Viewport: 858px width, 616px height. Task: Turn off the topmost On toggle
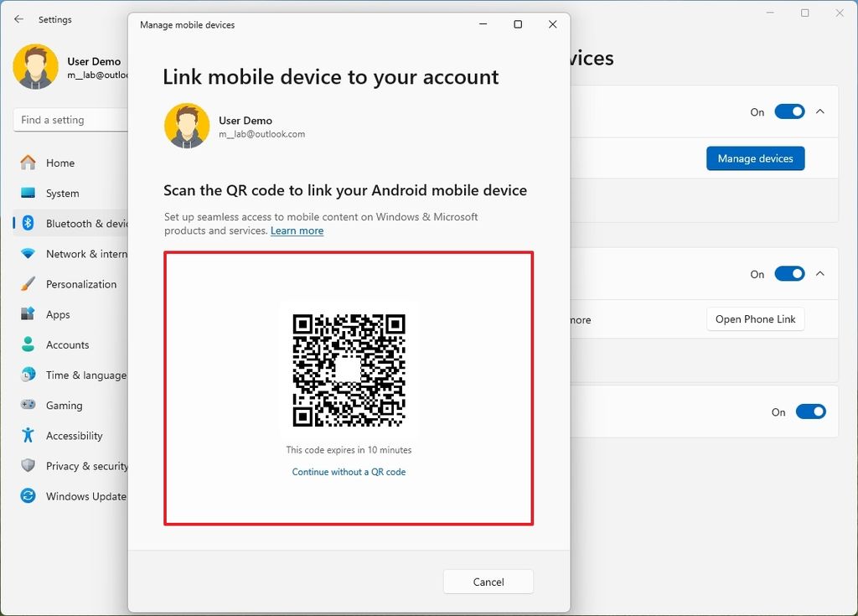pos(788,111)
